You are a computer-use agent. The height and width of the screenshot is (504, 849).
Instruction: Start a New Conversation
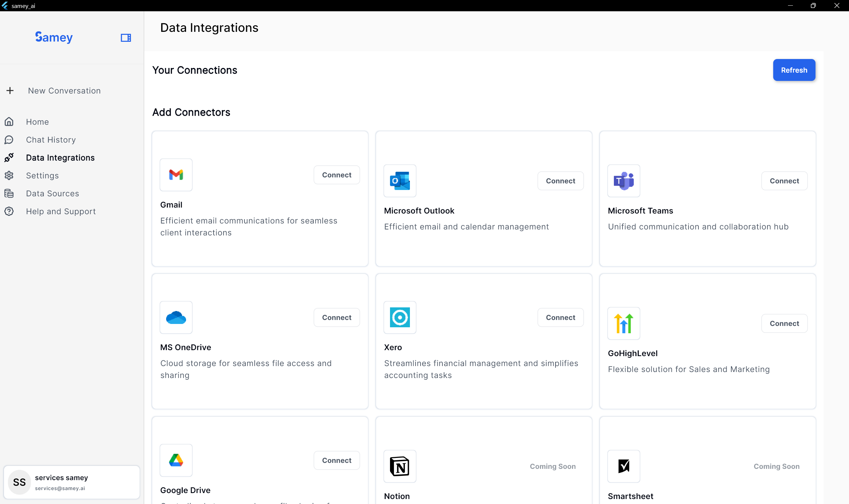(x=64, y=91)
